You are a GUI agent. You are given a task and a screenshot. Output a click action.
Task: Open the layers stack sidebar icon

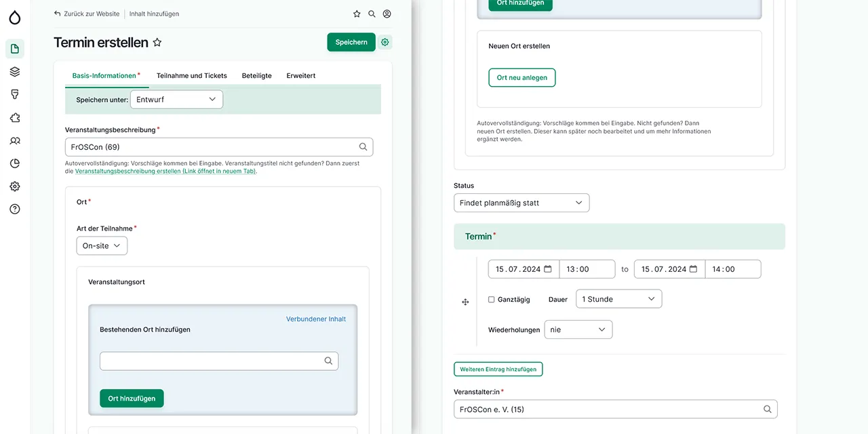pyautogui.click(x=15, y=72)
